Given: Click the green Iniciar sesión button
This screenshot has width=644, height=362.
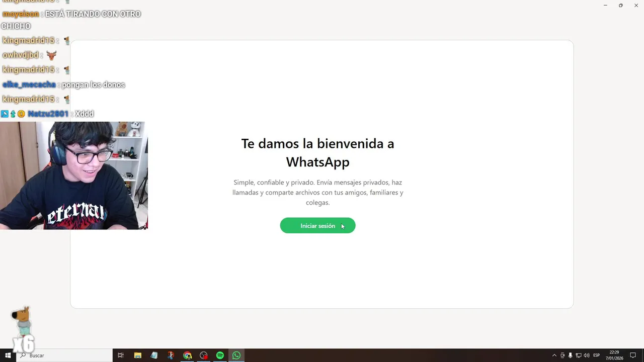Looking at the screenshot, I should click(x=317, y=226).
